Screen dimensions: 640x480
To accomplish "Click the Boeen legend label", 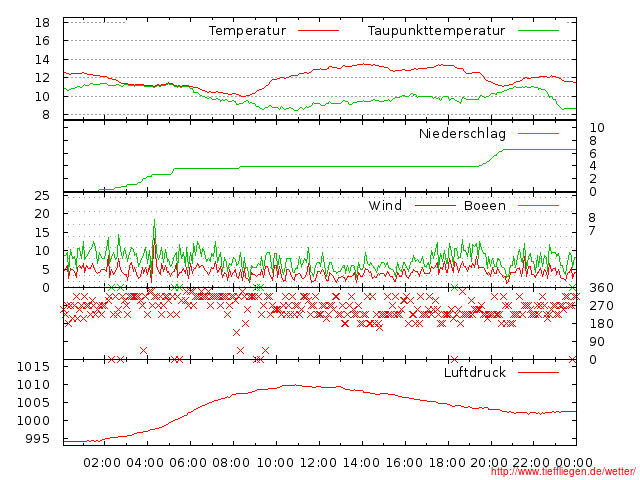I will pos(484,206).
